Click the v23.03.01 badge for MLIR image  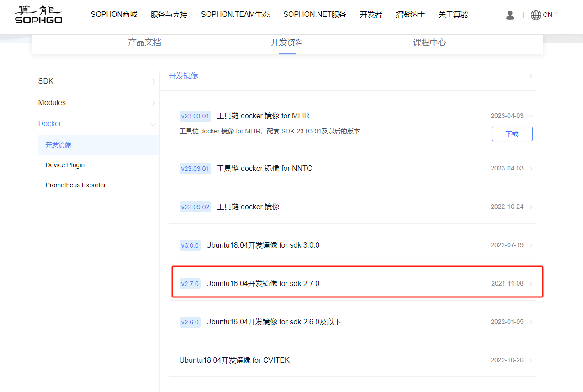tap(195, 116)
